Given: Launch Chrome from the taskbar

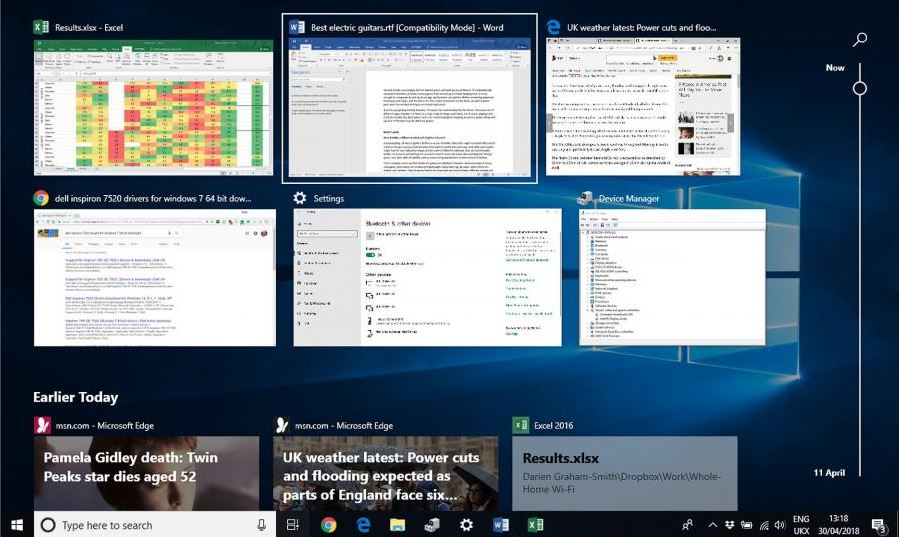Looking at the screenshot, I should click(329, 525).
